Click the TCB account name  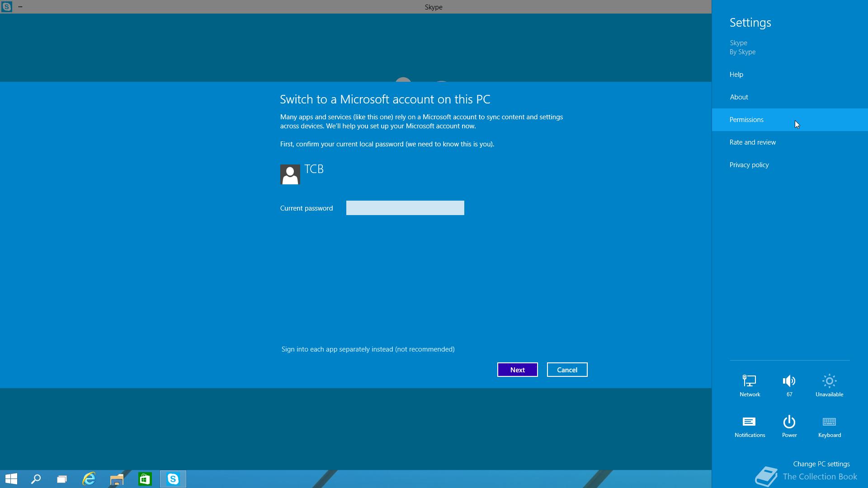click(x=314, y=169)
